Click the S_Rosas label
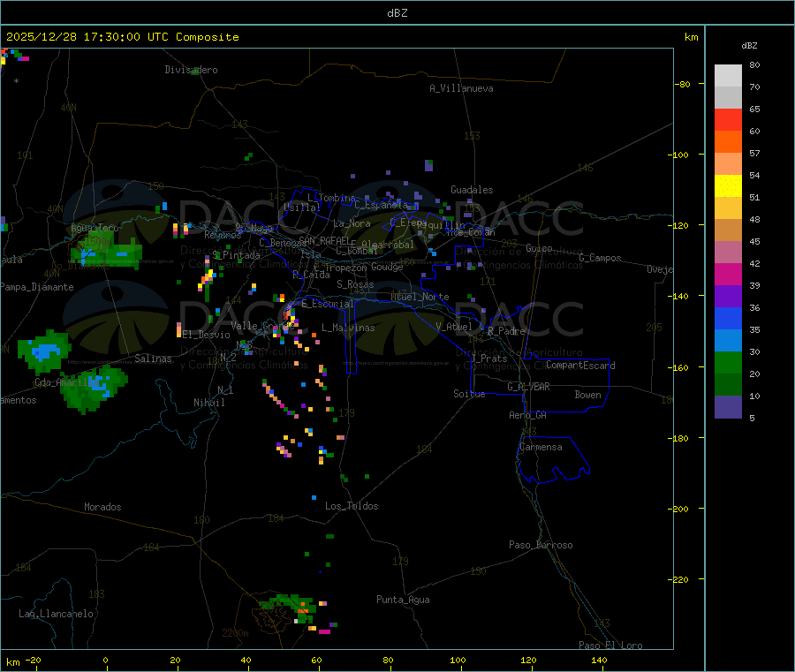 click(x=355, y=284)
